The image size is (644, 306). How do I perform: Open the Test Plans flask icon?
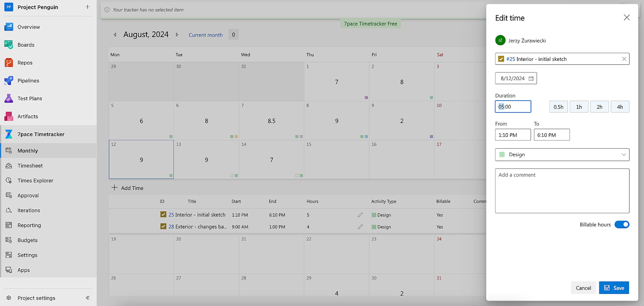[9, 98]
